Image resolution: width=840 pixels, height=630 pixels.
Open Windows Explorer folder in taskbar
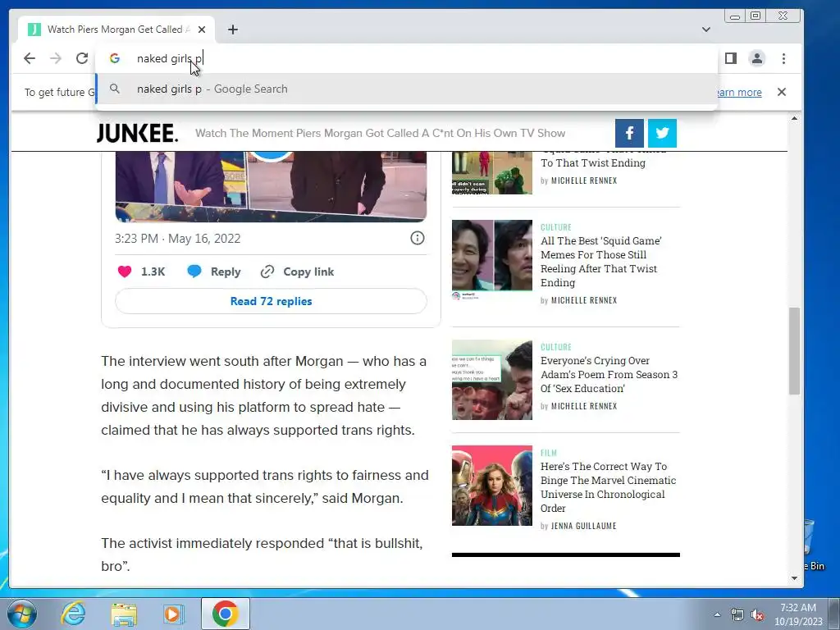tap(124, 614)
